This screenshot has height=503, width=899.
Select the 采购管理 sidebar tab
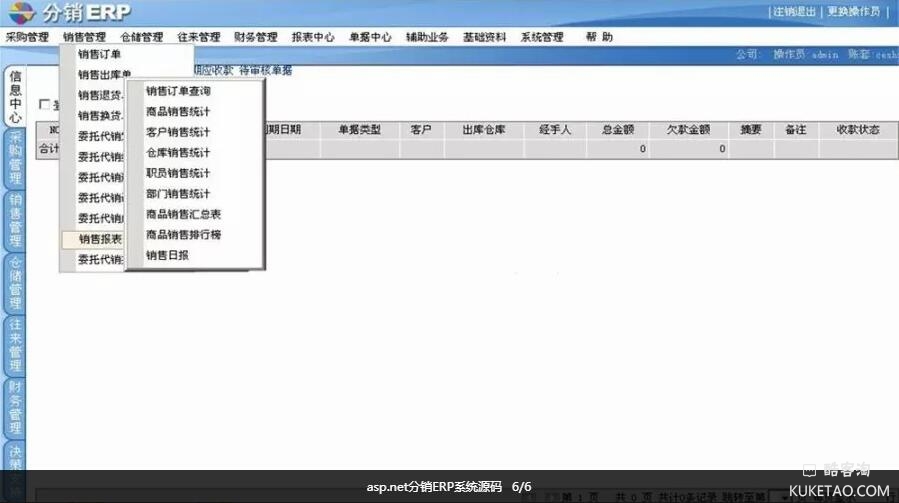[15, 158]
